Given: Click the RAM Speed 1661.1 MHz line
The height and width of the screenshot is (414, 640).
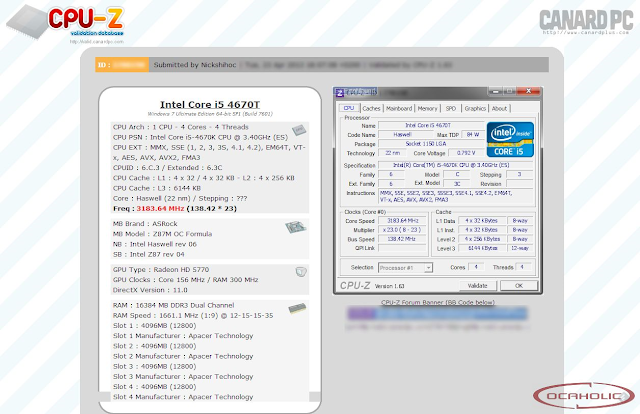Looking at the screenshot, I should [193, 316].
